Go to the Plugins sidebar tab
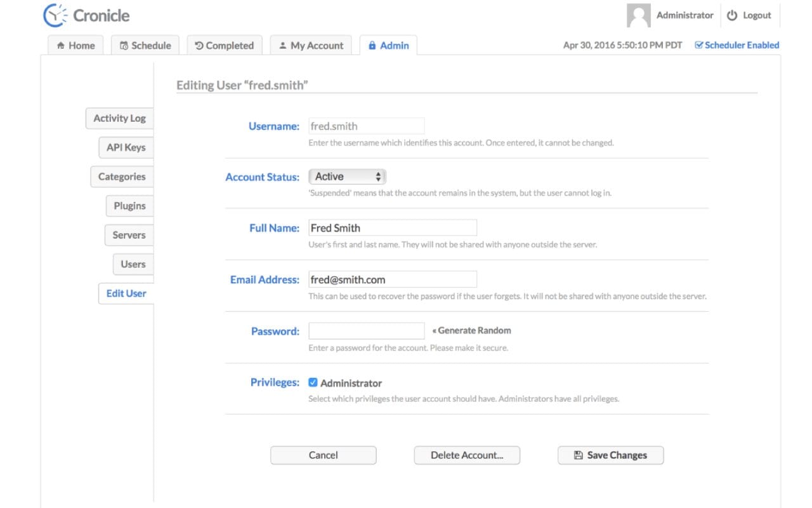Viewport: 812px width, 508px height. (x=129, y=206)
